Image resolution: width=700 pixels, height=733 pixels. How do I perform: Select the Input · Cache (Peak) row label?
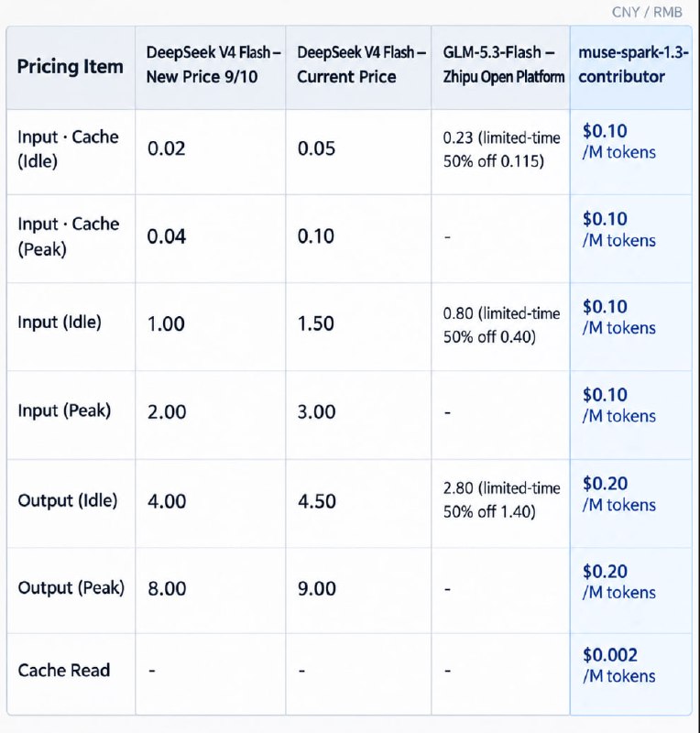coord(69,236)
